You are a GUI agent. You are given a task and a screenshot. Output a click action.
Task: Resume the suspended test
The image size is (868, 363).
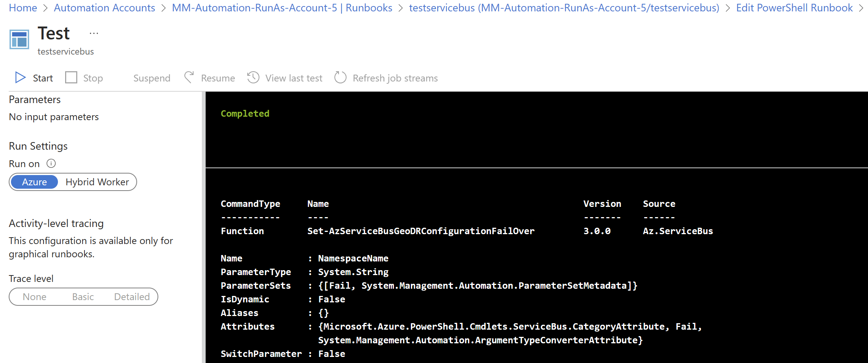(210, 78)
